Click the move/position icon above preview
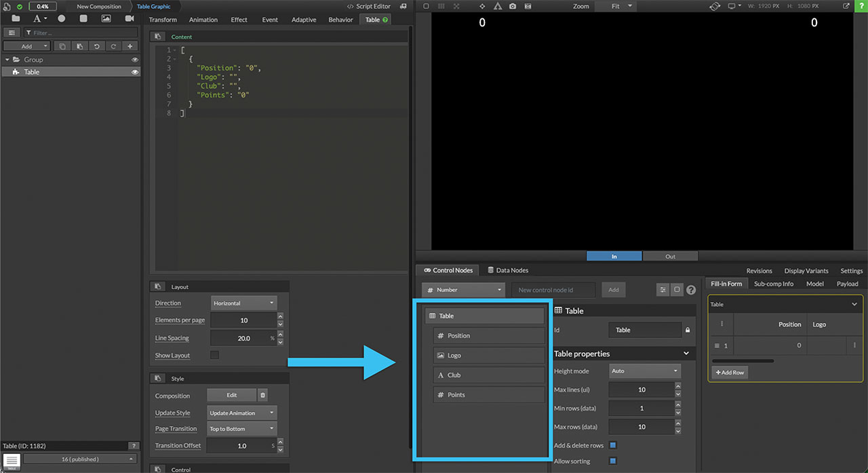Image resolution: width=868 pixels, height=473 pixels. click(x=482, y=6)
